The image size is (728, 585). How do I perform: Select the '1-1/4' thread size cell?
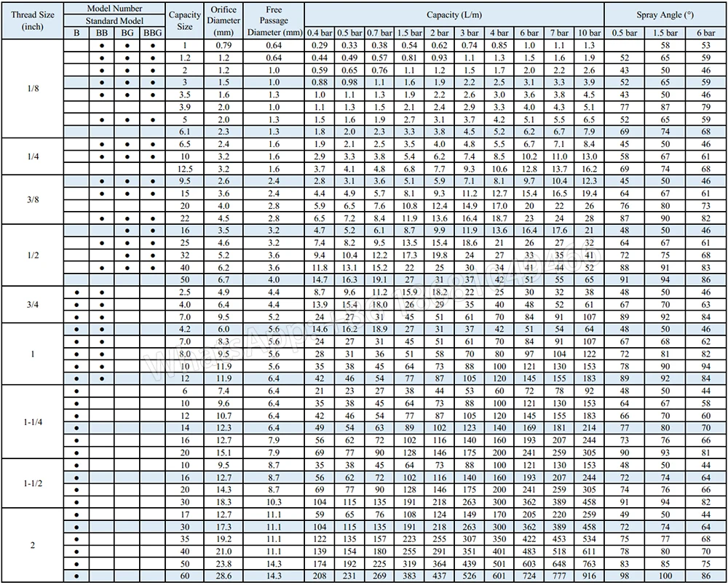point(33,422)
